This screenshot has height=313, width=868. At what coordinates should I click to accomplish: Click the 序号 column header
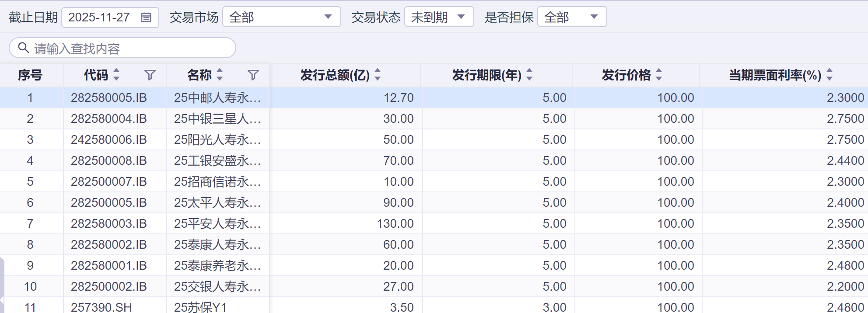pos(30,75)
